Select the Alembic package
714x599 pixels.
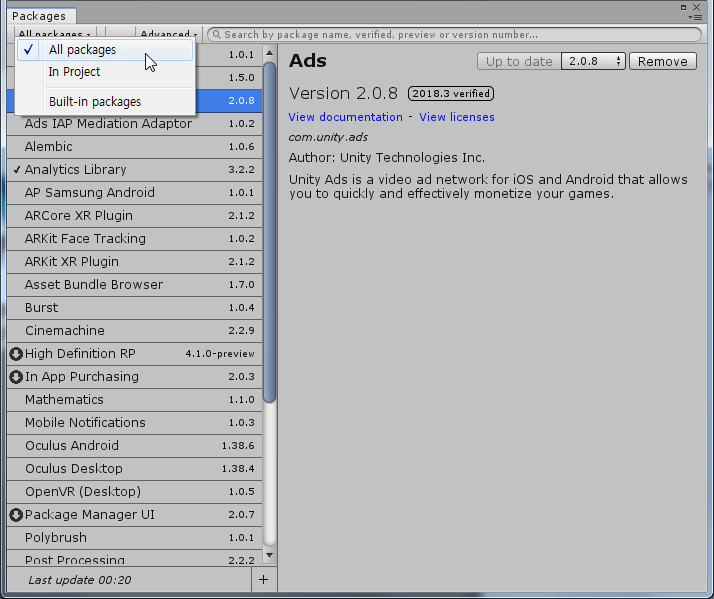pyautogui.click(x=135, y=147)
